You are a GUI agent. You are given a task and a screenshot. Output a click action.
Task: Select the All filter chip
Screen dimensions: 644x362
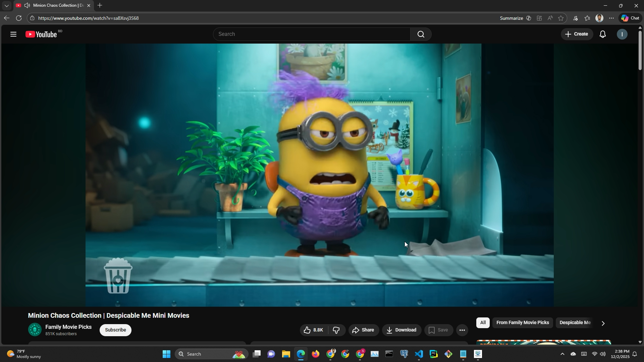pyautogui.click(x=483, y=323)
